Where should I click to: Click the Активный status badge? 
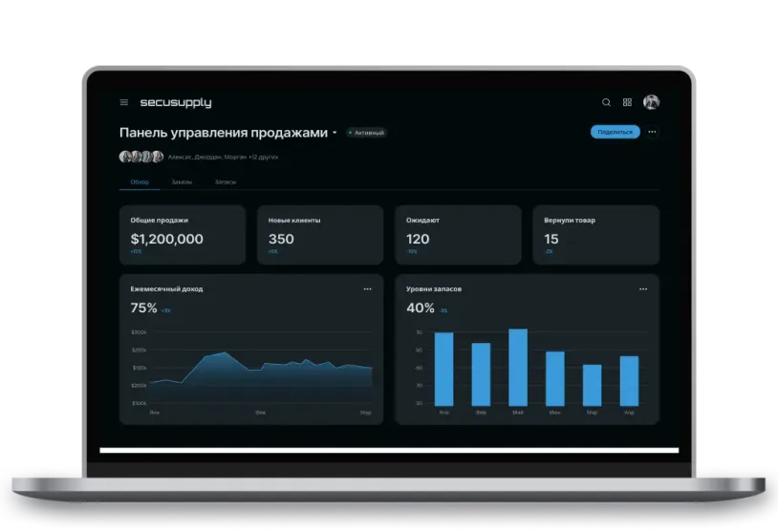click(366, 133)
